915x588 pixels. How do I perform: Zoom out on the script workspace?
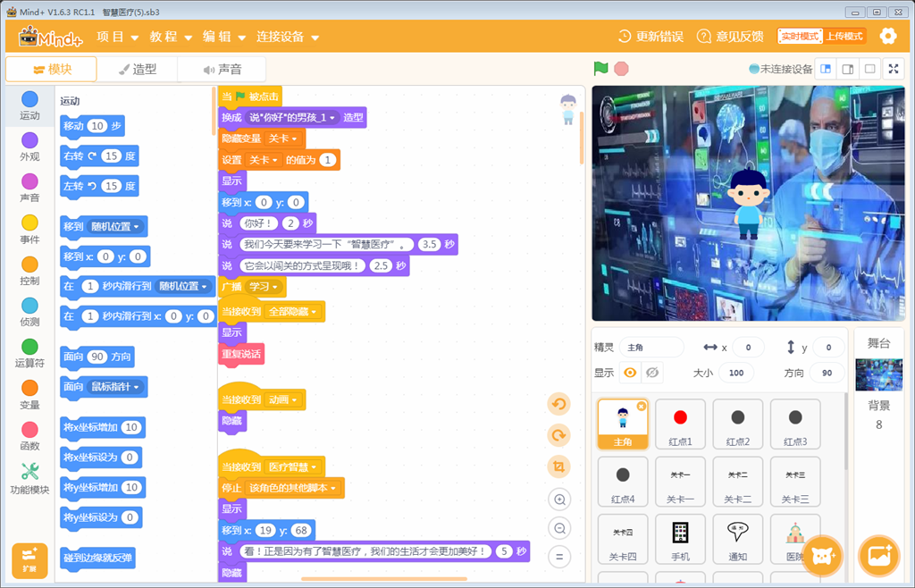559,527
